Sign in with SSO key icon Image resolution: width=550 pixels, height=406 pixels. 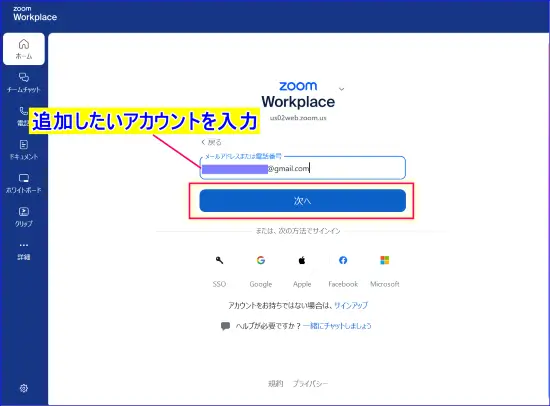pyautogui.click(x=219, y=260)
